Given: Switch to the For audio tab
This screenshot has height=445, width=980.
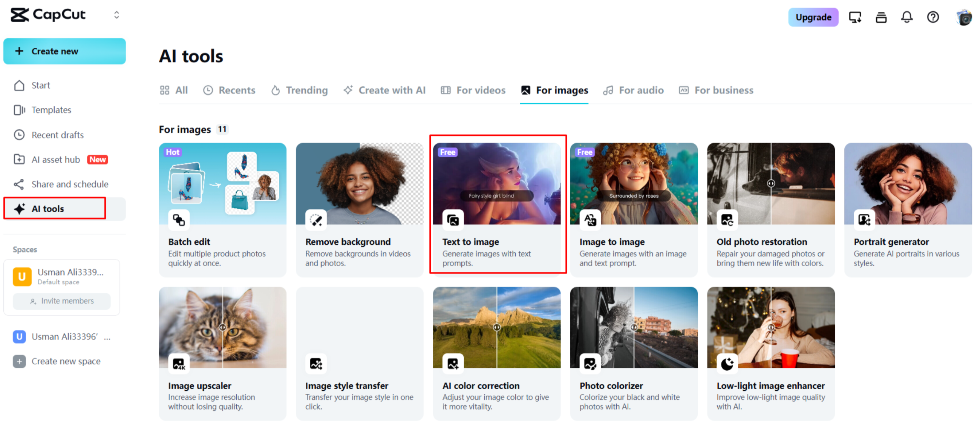Looking at the screenshot, I should (634, 90).
